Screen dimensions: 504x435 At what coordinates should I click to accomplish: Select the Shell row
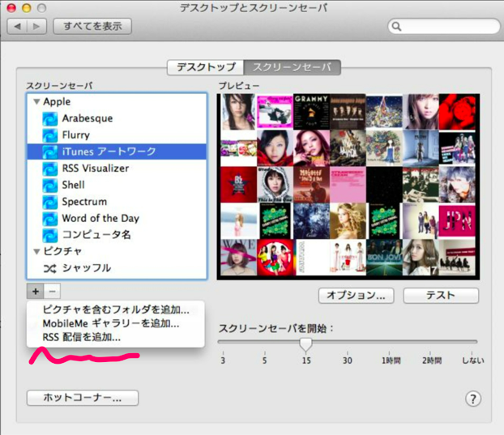coord(117,185)
